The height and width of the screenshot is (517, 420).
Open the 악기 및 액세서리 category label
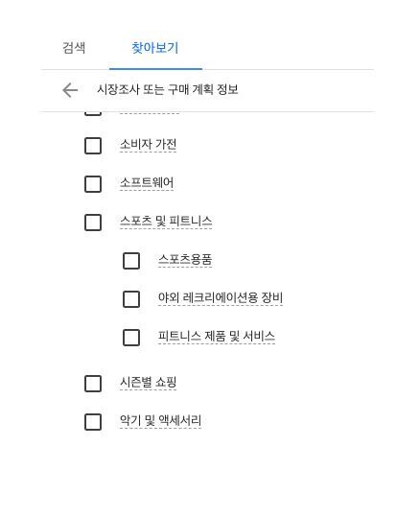coord(160,420)
